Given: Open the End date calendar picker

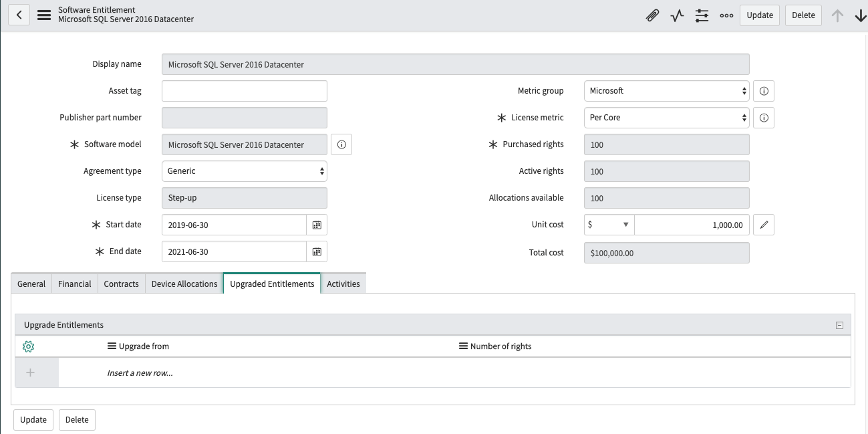Looking at the screenshot, I should (x=317, y=251).
